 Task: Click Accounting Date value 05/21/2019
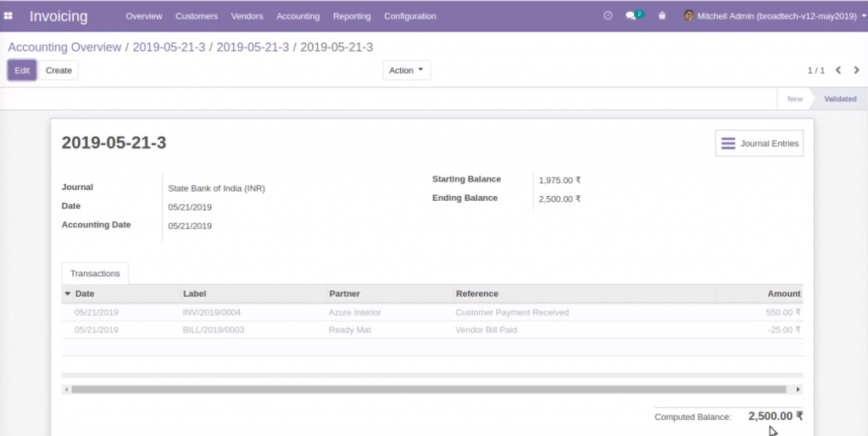tap(190, 226)
